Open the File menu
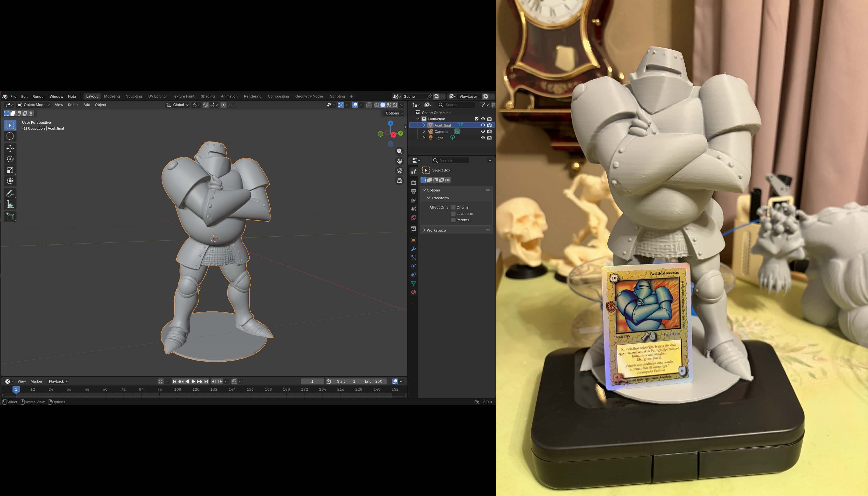868x496 pixels. coord(13,96)
